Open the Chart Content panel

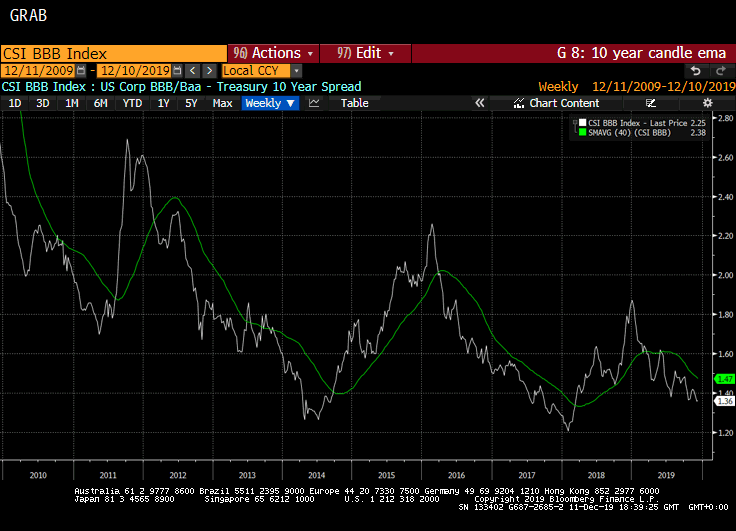556,103
